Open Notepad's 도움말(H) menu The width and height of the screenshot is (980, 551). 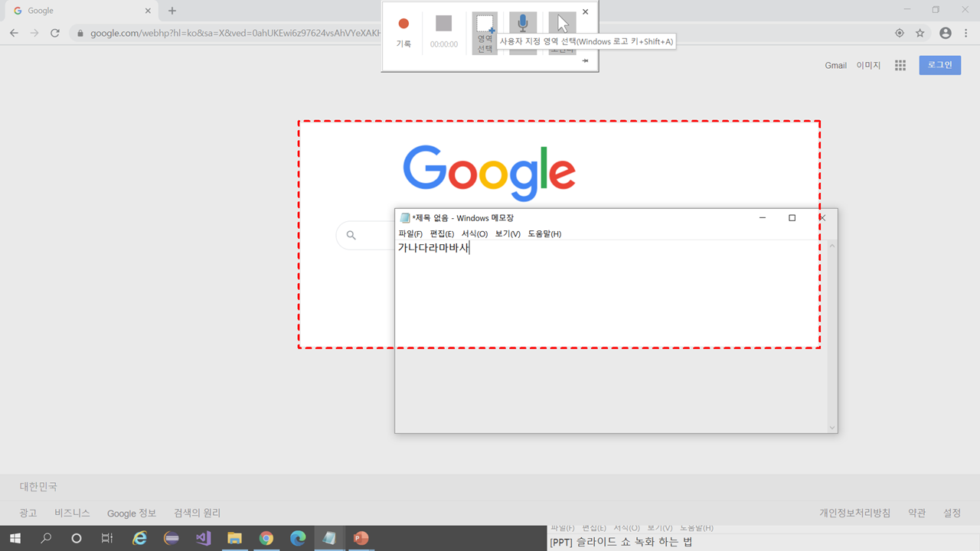point(544,233)
